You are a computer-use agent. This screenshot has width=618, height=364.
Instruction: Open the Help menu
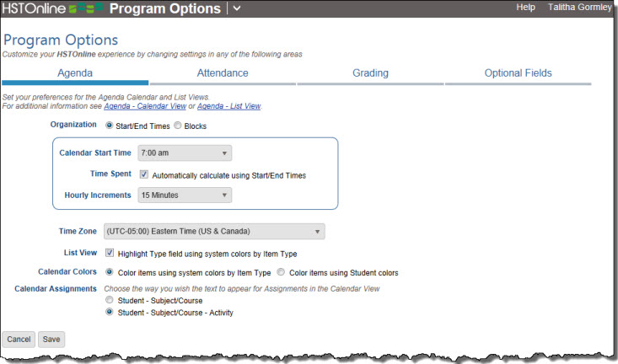click(x=525, y=7)
